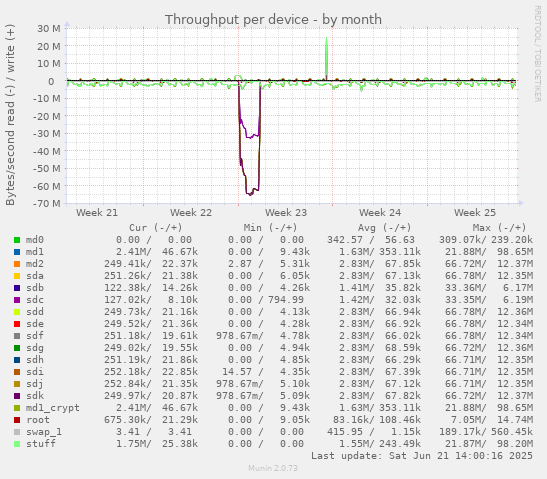Click the md1_crypt legend swatch

[x=17, y=408]
